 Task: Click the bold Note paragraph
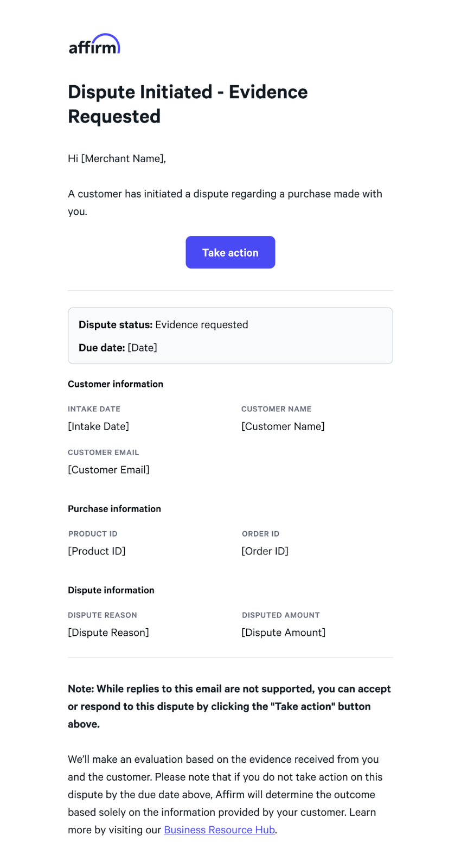[x=229, y=706]
